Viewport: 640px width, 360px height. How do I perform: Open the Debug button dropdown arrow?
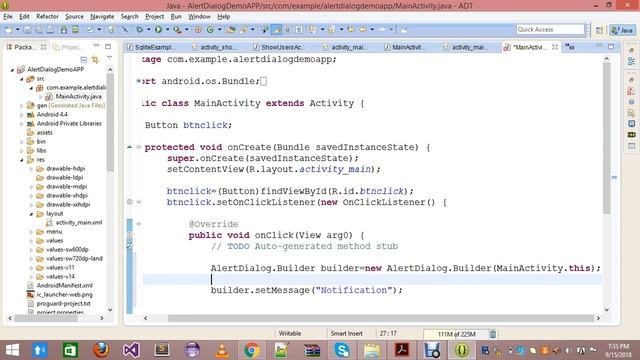click(x=148, y=30)
